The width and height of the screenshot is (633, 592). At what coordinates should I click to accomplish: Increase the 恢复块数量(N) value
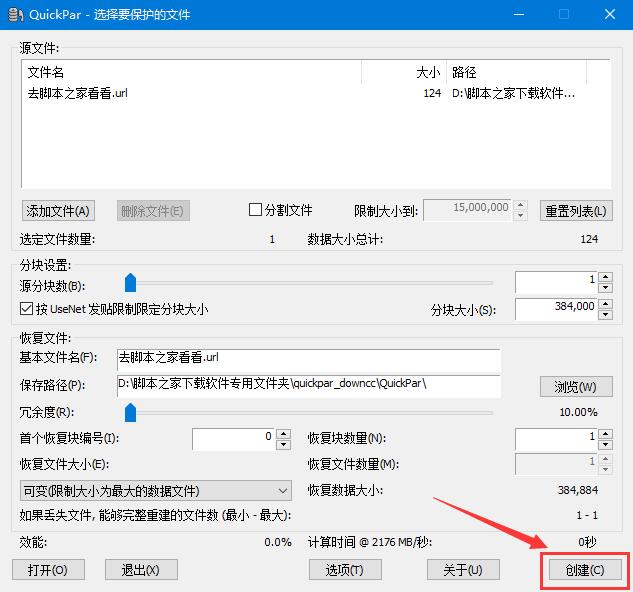[x=605, y=434]
